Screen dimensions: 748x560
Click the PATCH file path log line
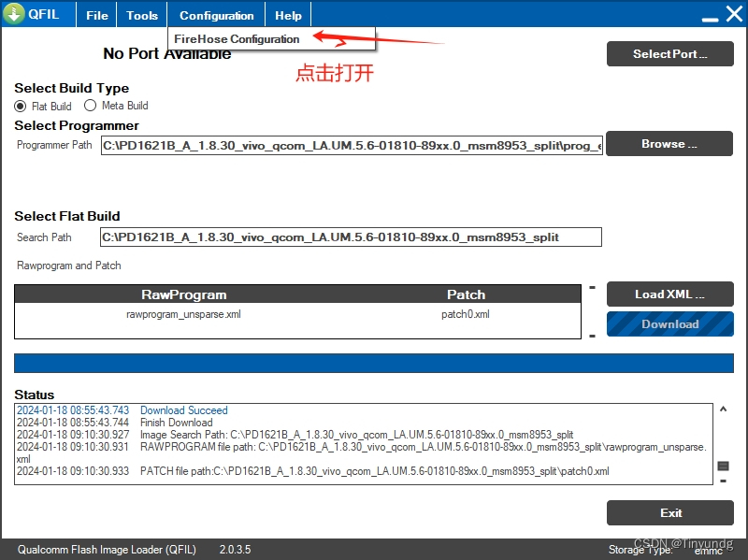(375, 471)
